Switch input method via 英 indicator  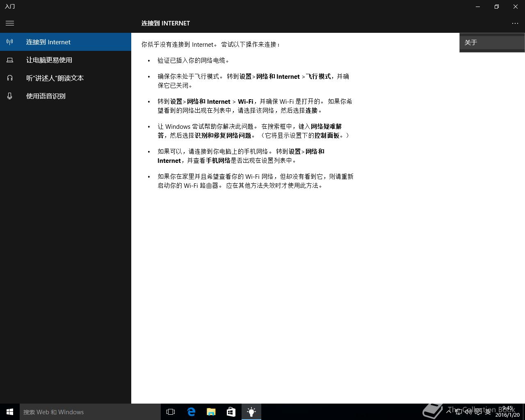tap(488, 412)
